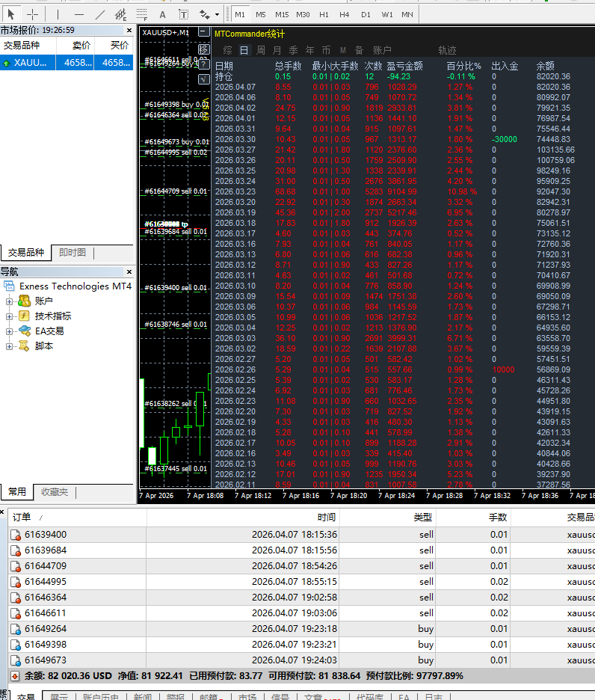Draw a vertical line tool
Viewport: 595px width, 700px height.
(58, 14)
